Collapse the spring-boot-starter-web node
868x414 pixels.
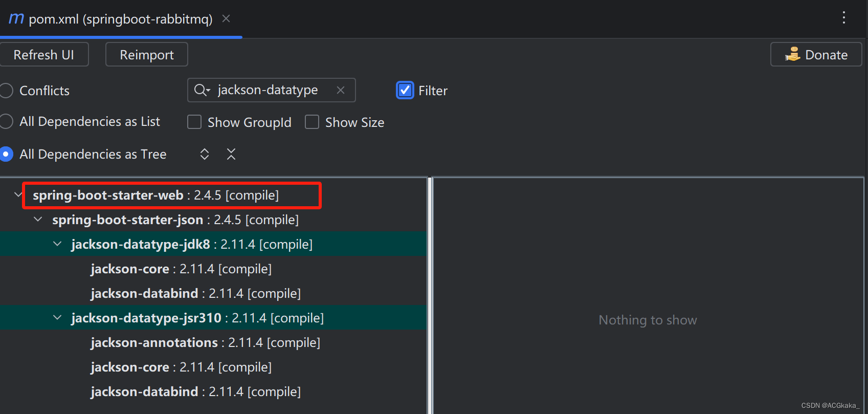click(x=18, y=195)
